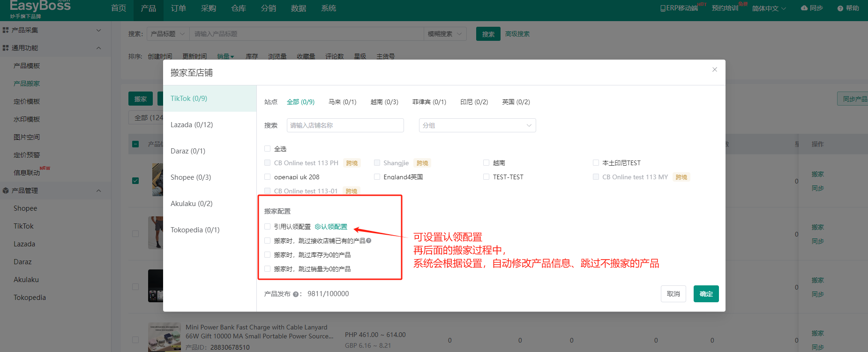Focus the 请输入店铺名称 search field
The image size is (868, 352).
pos(345,125)
